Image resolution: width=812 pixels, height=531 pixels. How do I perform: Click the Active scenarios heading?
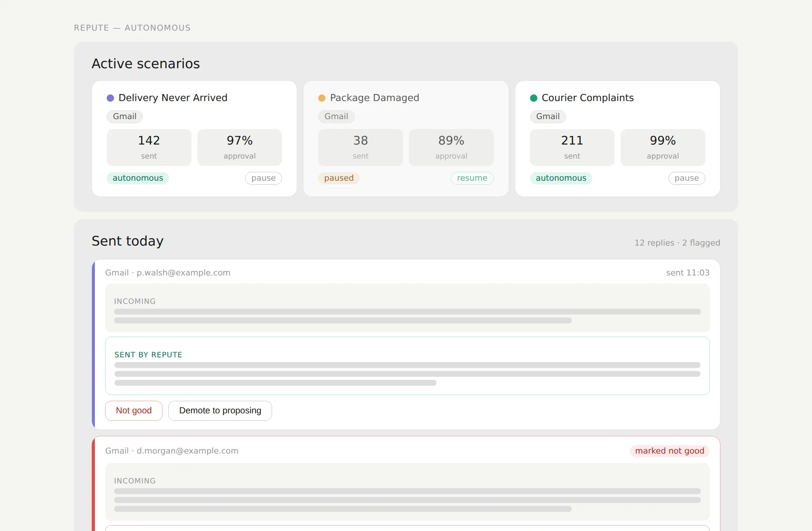coord(146,63)
